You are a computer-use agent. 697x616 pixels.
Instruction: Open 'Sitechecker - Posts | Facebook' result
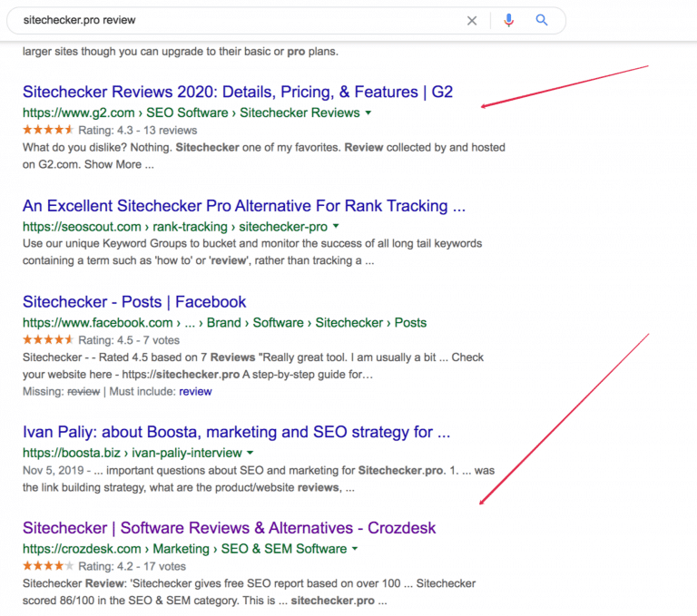[x=134, y=302]
